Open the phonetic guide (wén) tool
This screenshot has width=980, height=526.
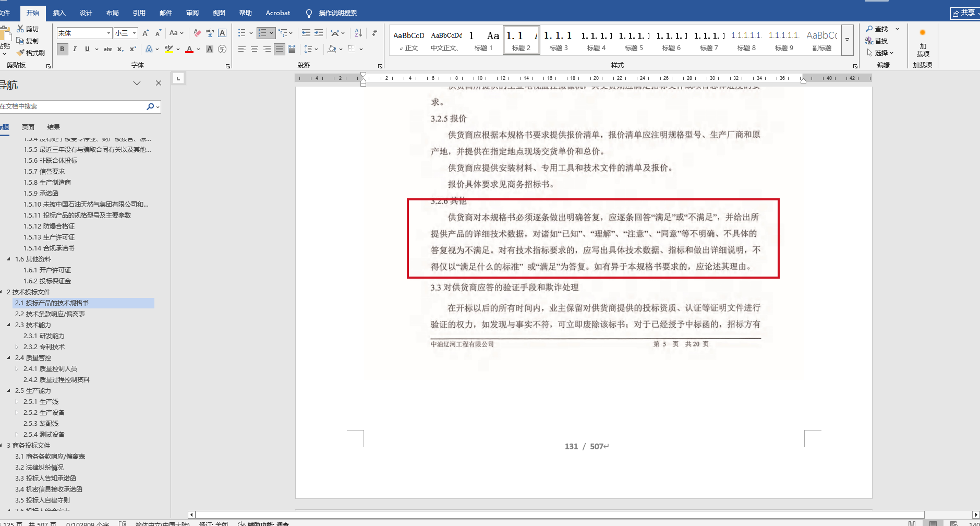click(x=210, y=33)
